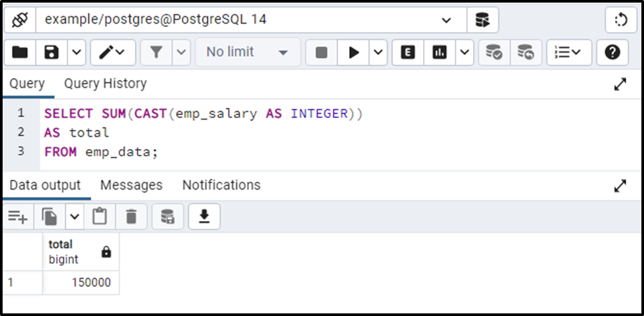Click the new connection database icon
The width and height of the screenshot is (644, 316).
point(483,20)
